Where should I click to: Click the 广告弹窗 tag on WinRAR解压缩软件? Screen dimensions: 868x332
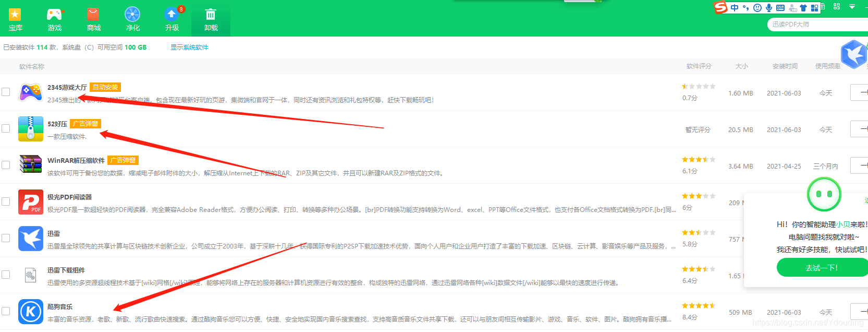(x=123, y=160)
